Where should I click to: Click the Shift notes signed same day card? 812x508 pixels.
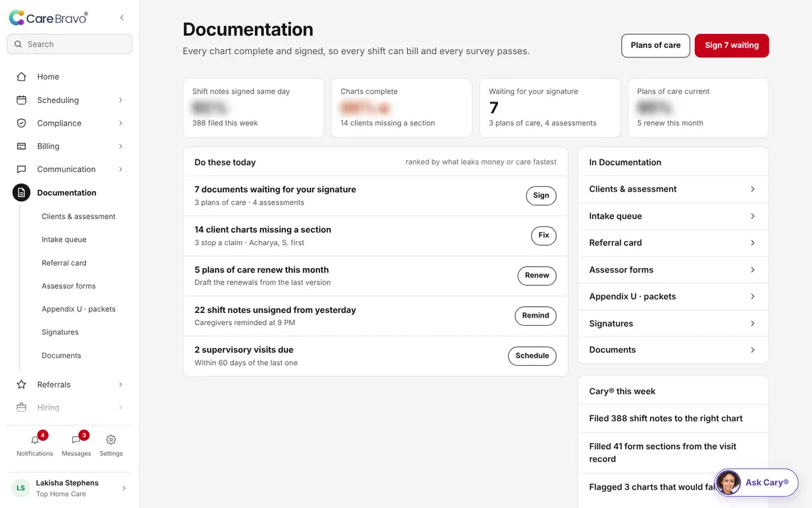(254, 108)
